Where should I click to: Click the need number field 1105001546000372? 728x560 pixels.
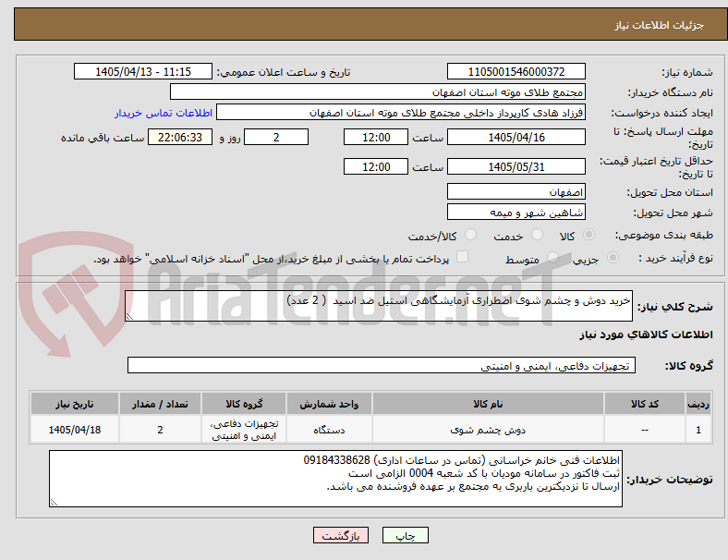(516, 71)
